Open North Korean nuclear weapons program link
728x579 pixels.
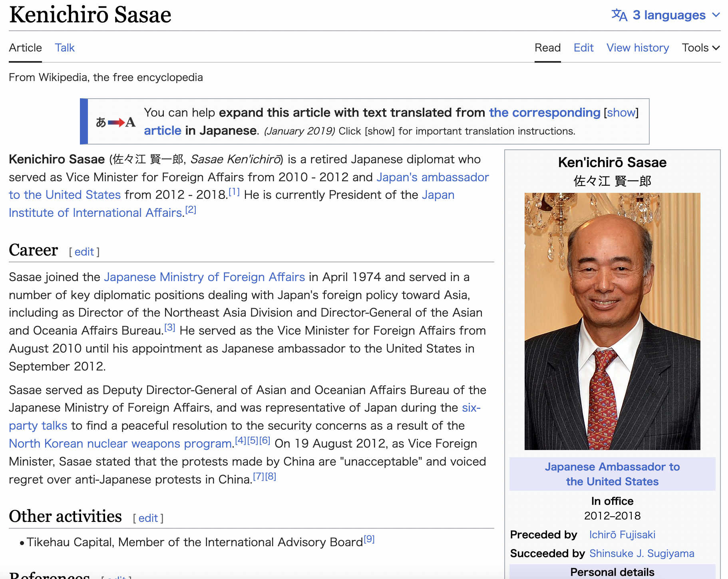click(120, 444)
